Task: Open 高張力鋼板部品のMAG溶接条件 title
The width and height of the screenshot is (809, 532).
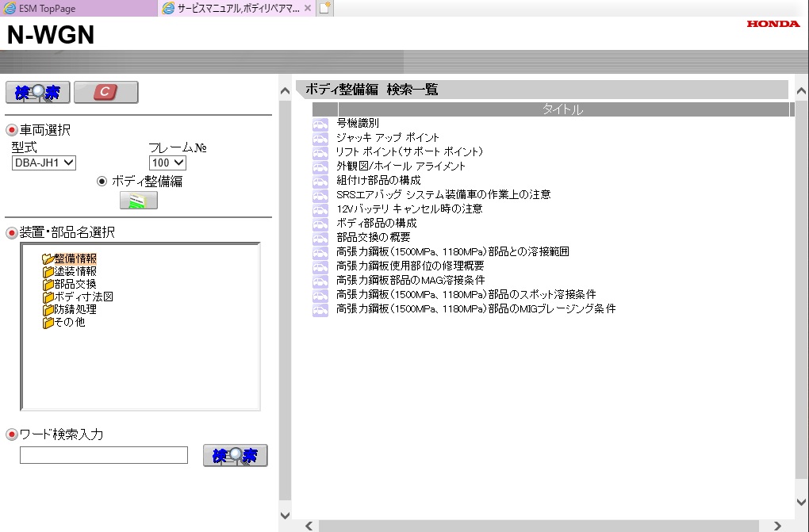Action: (x=411, y=280)
